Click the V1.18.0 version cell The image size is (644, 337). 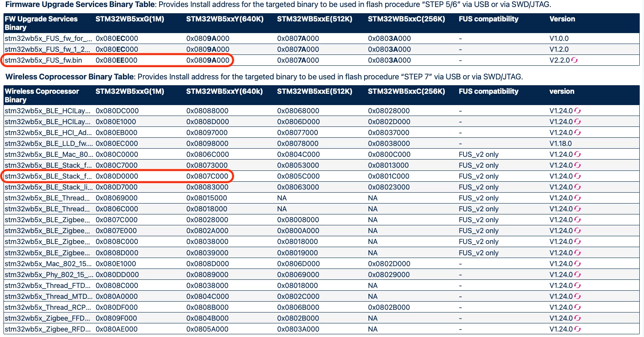(x=561, y=143)
